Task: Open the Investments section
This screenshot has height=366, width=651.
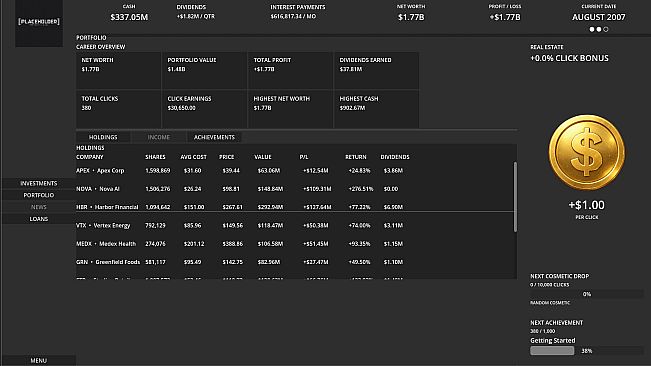Action: click(x=39, y=183)
